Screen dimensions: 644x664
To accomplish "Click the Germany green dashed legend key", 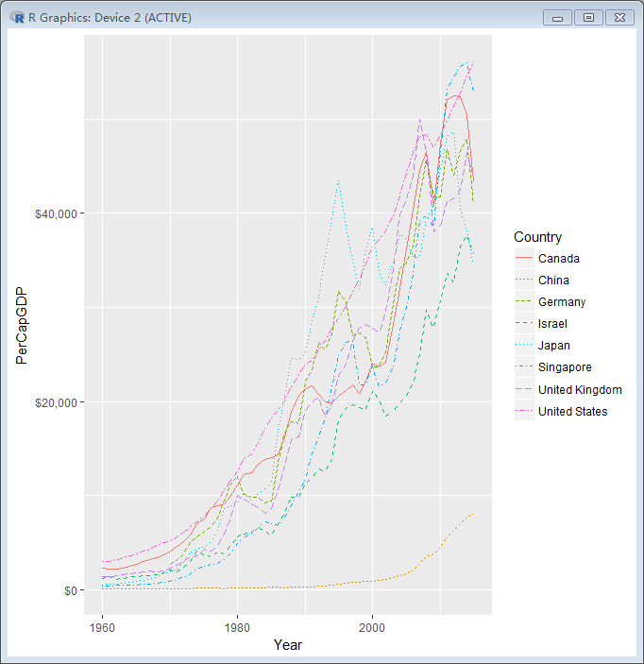I will [x=523, y=302].
